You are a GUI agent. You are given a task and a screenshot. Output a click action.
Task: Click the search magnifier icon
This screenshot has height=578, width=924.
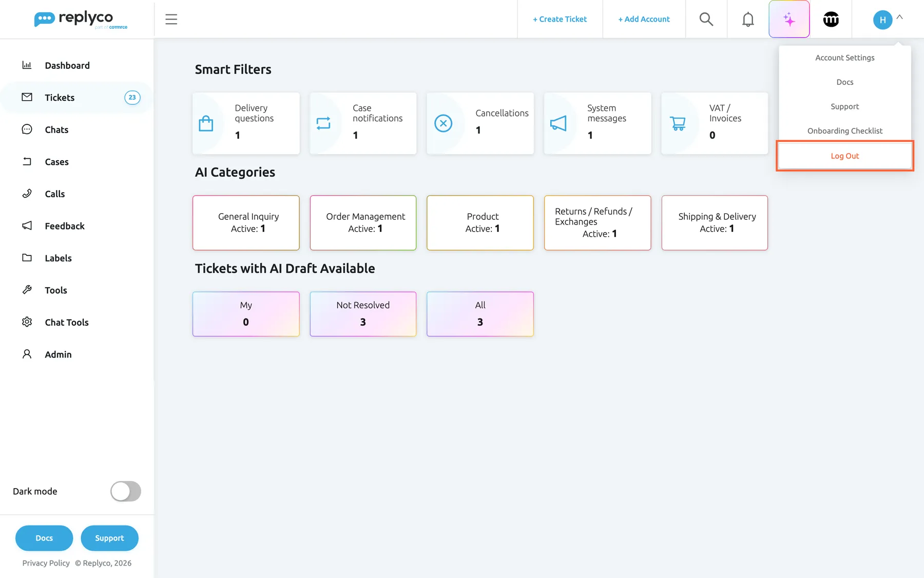pyautogui.click(x=706, y=20)
